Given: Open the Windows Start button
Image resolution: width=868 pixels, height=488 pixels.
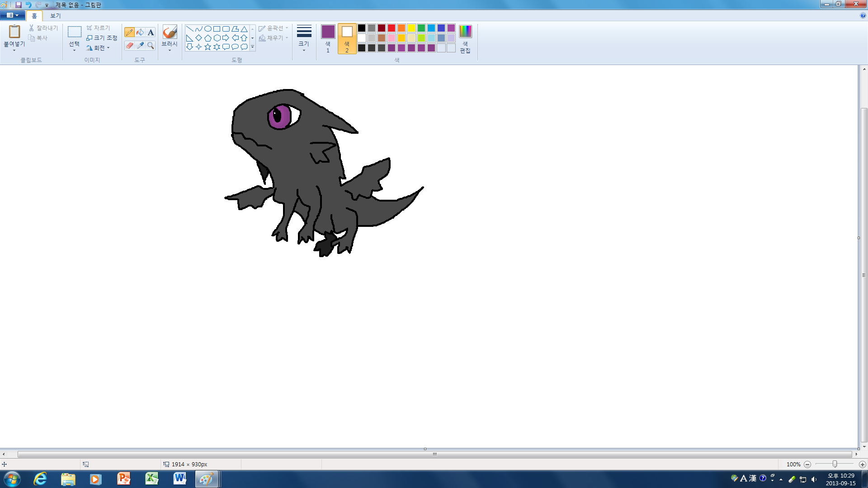Looking at the screenshot, I should 12,479.
